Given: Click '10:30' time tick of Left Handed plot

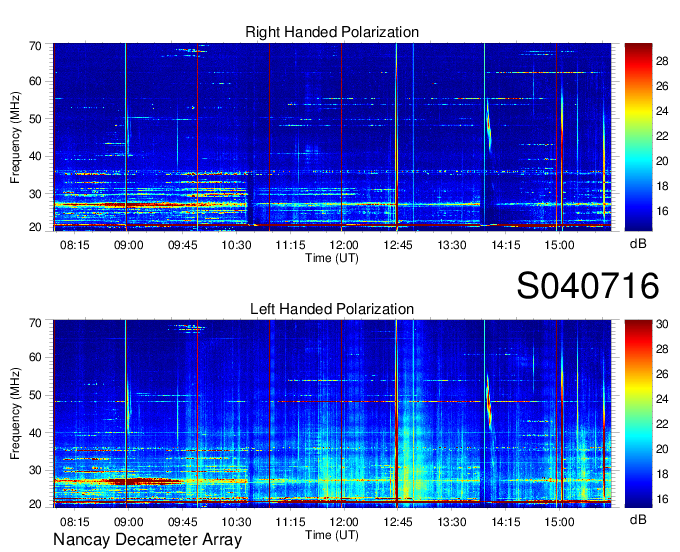Looking at the screenshot, I should pyautogui.click(x=236, y=522).
